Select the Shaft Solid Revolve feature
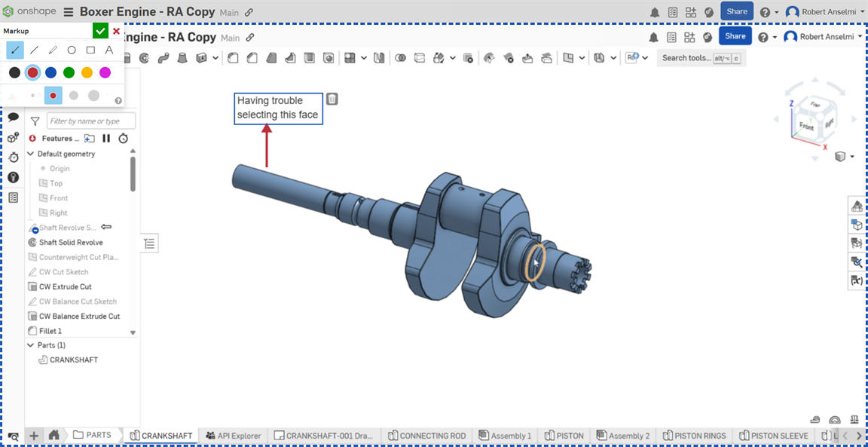 (x=71, y=242)
